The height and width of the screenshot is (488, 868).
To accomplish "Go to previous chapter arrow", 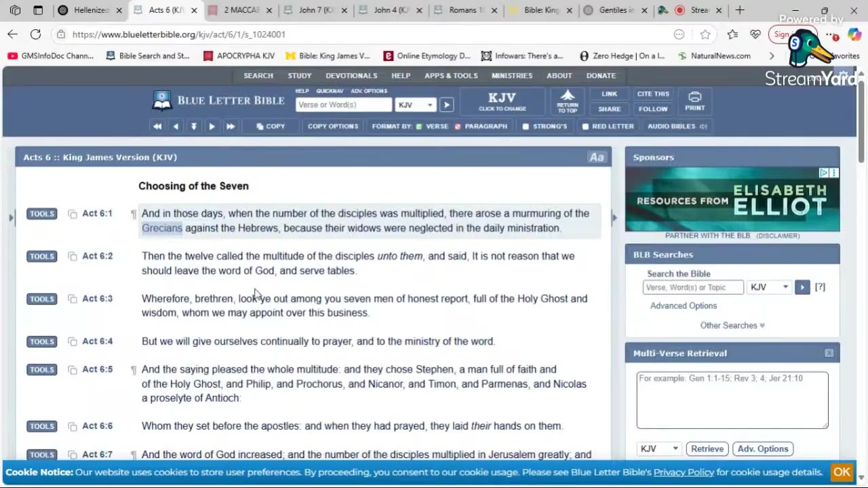I will (x=176, y=126).
